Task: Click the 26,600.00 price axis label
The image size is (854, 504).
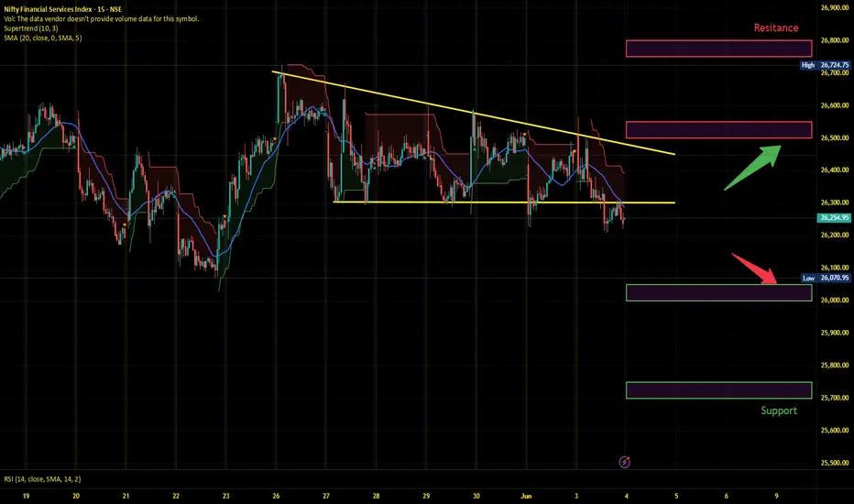Action: tap(835, 105)
